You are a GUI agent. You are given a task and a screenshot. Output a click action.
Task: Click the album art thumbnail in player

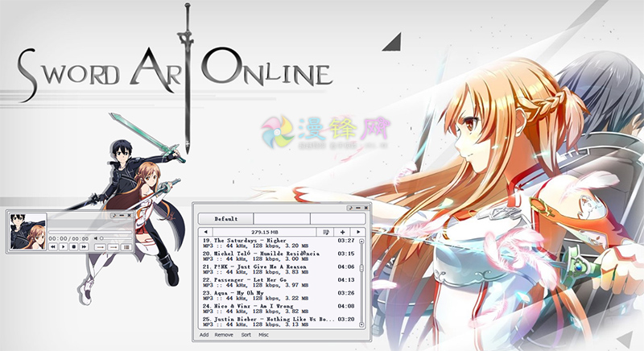pyautogui.click(x=28, y=231)
